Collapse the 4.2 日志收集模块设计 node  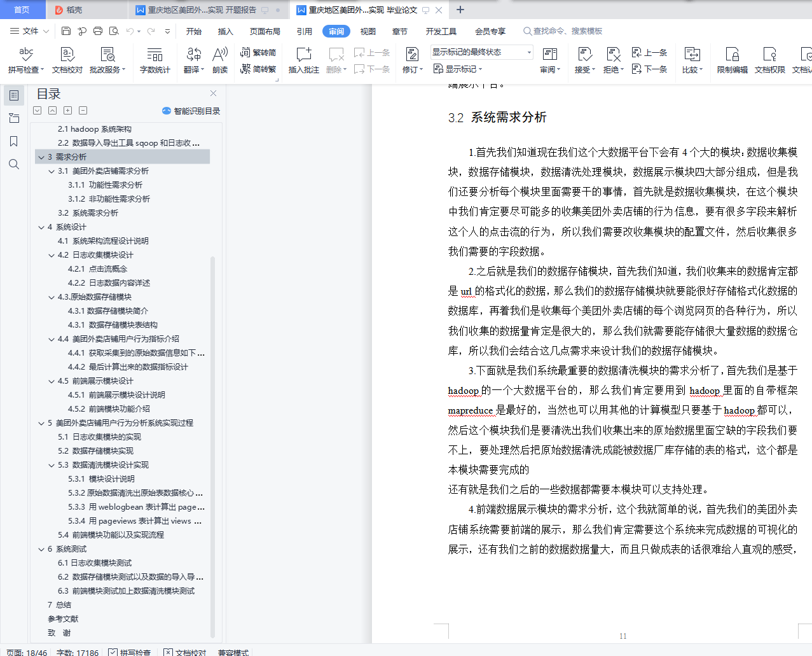coord(52,255)
